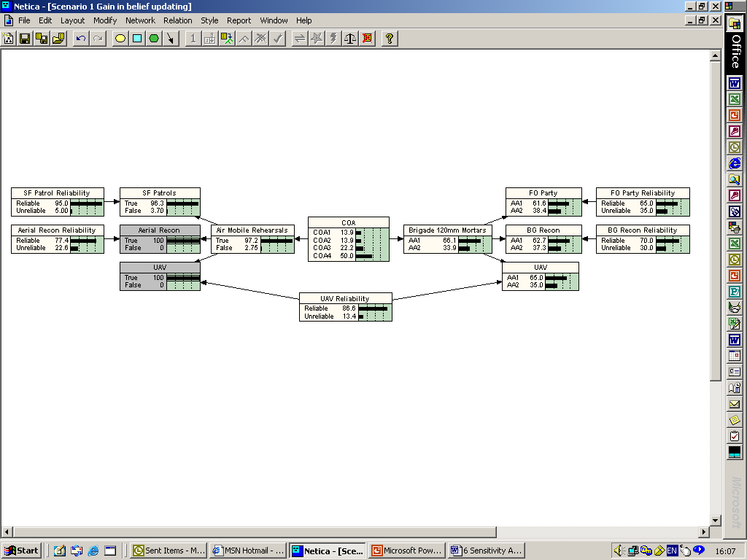Switch to the Sent Items taskbar button

[169, 551]
